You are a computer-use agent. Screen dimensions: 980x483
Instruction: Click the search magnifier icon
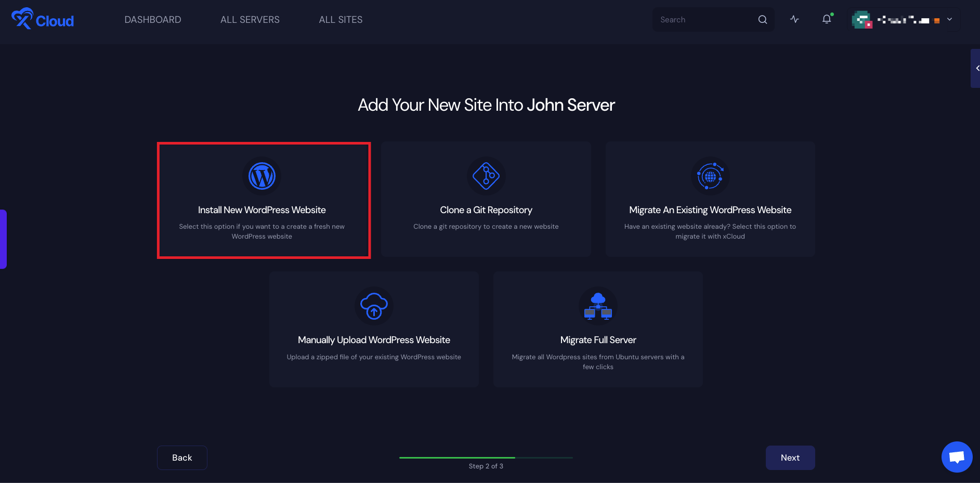pos(763,20)
